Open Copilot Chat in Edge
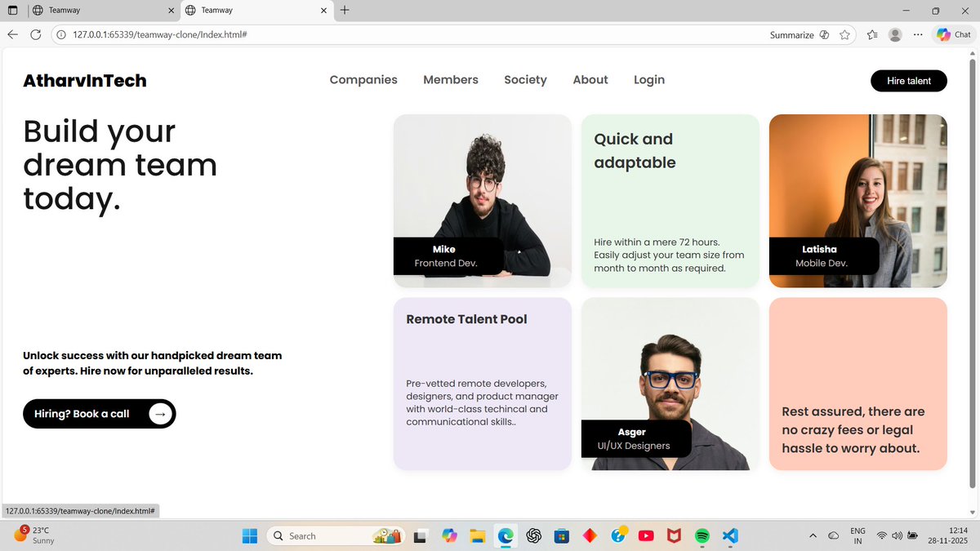The image size is (980, 551). (x=952, y=34)
